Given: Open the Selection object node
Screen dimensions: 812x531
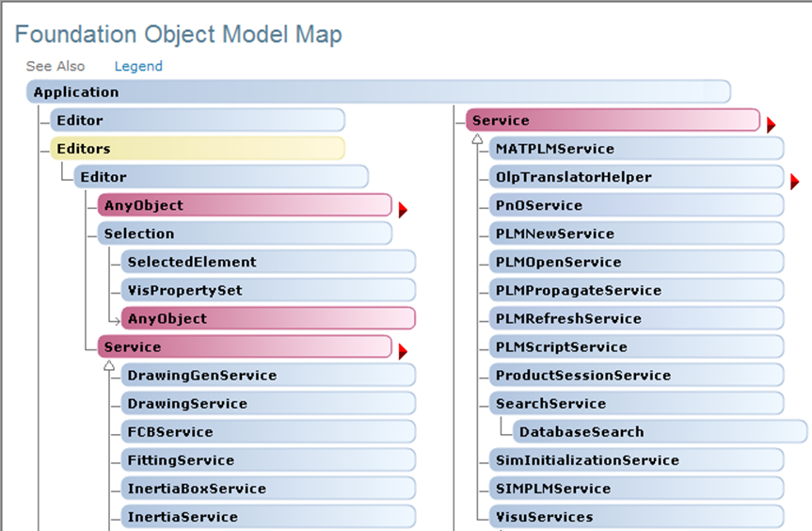Looking at the screenshot, I should [245, 233].
